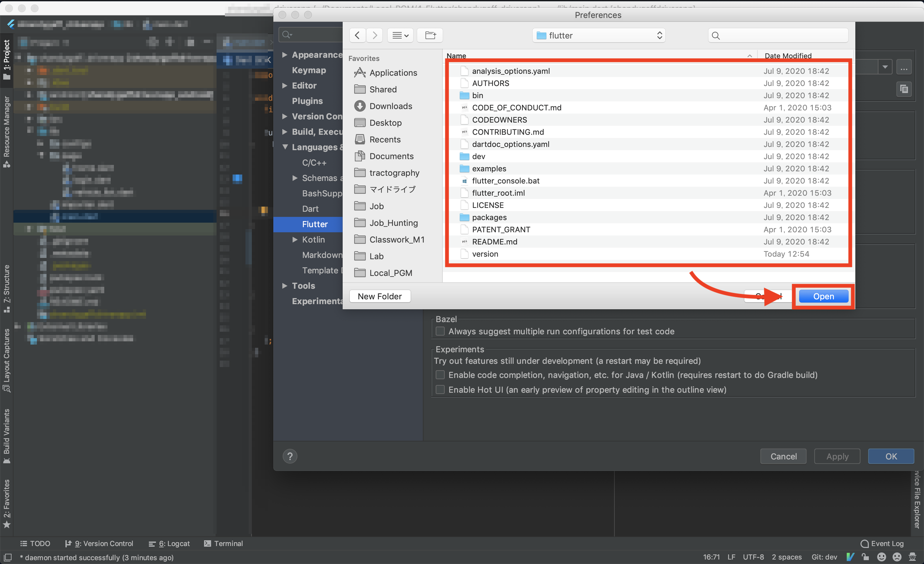Open Dart settings page
924x564 pixels.
(310, 209)
